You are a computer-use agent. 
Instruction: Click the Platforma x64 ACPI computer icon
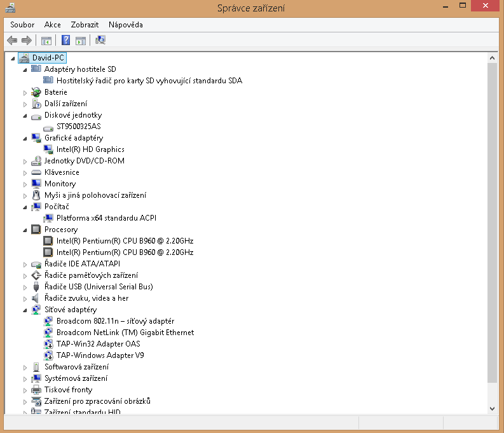pos(48,218)
